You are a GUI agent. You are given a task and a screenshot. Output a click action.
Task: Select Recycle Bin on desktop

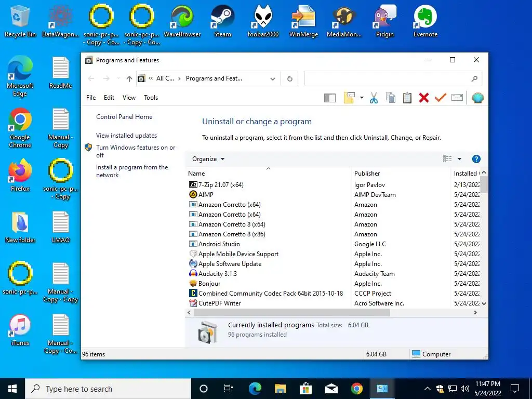coord(20,21)
